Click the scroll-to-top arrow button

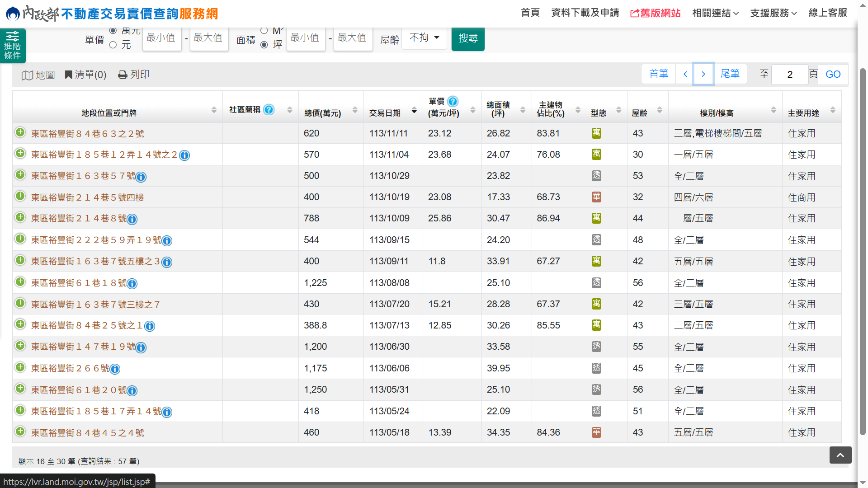point(840,455)
